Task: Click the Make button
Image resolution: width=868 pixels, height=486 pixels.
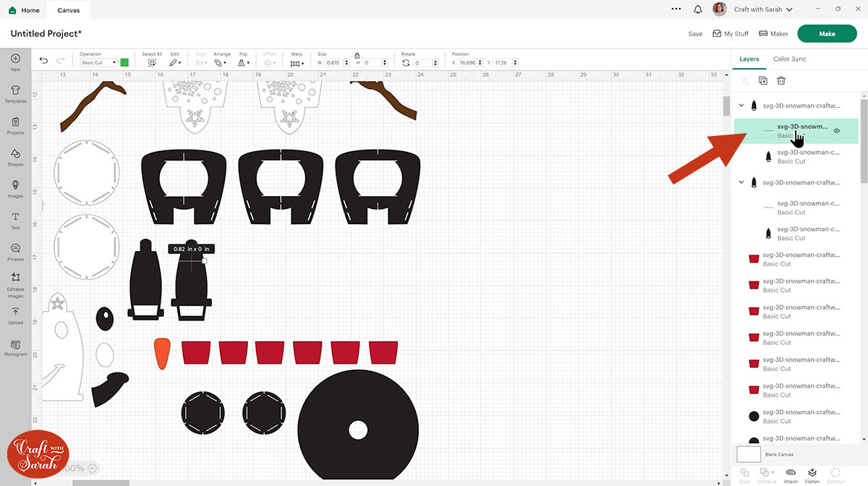Action: [827, 34]
